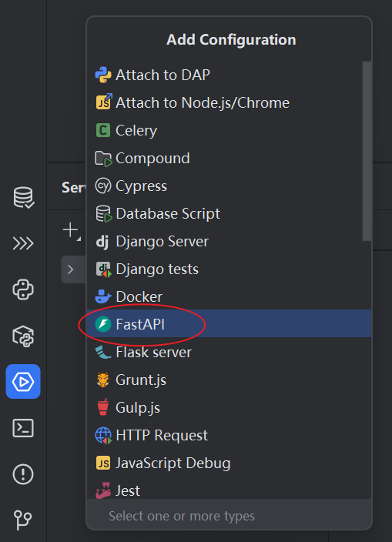
Task: Click the popup list scrollbar thumb
Action: [367, 151]
